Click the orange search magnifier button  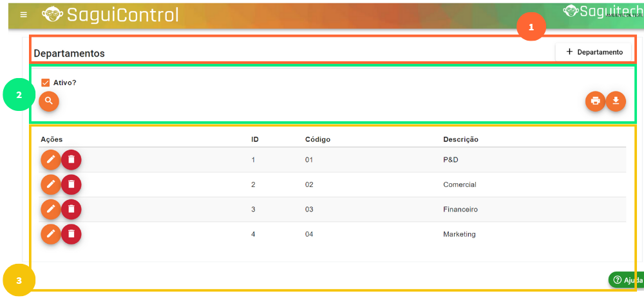click(x=49, y=101)
